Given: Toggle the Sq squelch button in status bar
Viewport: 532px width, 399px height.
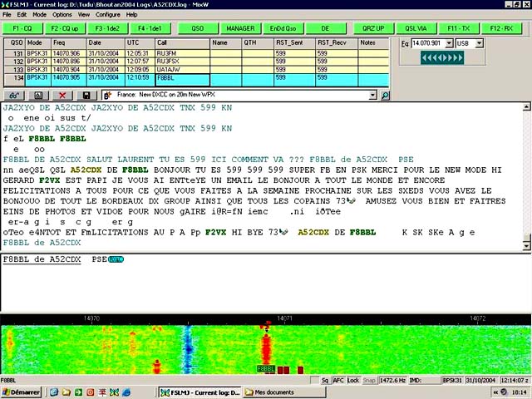Looking at the screenshot, I should (x=325, y=380).
